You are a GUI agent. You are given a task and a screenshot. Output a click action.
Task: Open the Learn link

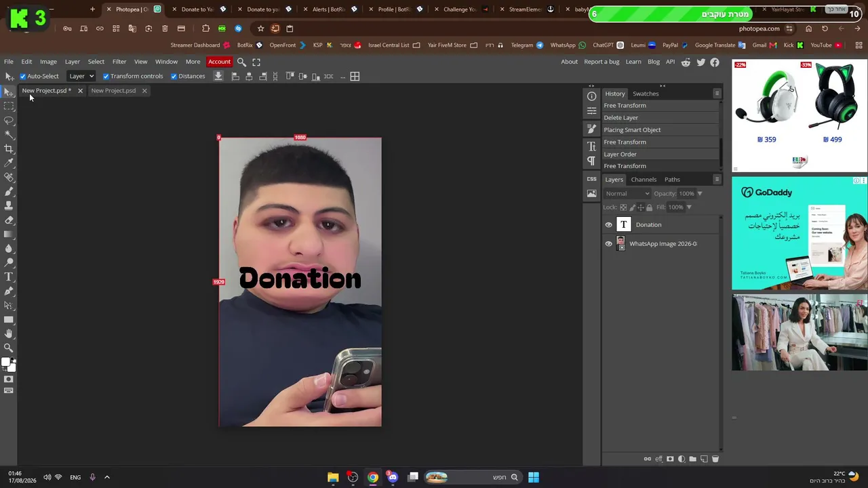point(633,62)
